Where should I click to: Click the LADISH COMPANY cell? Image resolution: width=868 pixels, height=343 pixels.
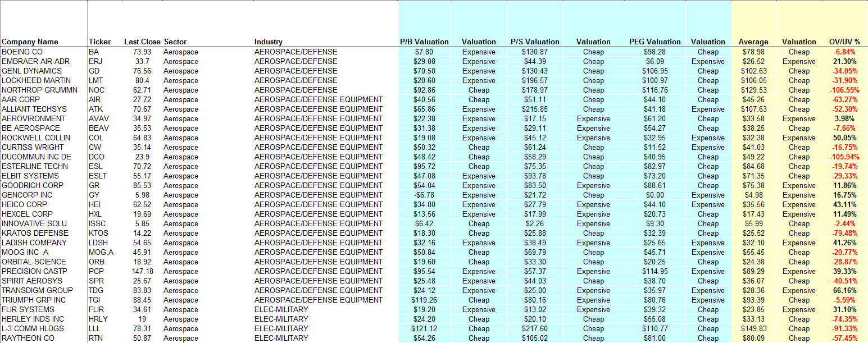(34, 243)
